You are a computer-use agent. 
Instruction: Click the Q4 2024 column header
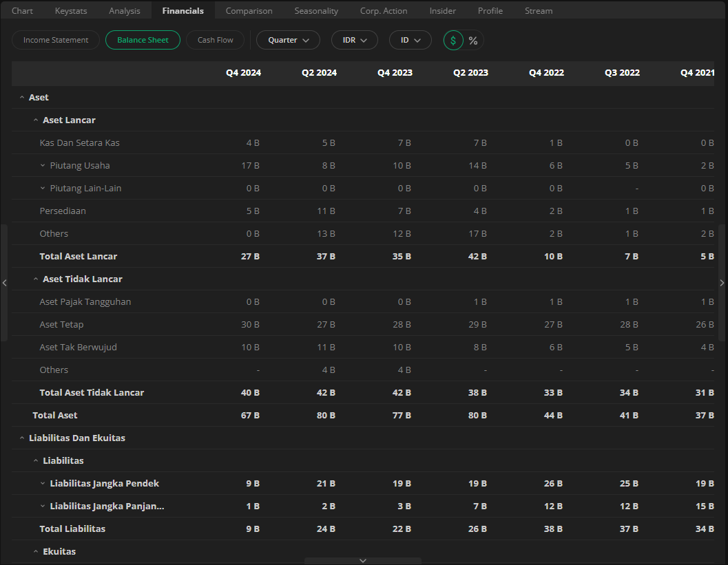click(243, 73)
